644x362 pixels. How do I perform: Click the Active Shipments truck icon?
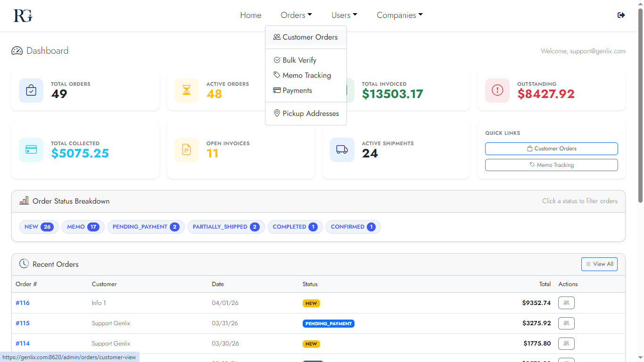342,150
